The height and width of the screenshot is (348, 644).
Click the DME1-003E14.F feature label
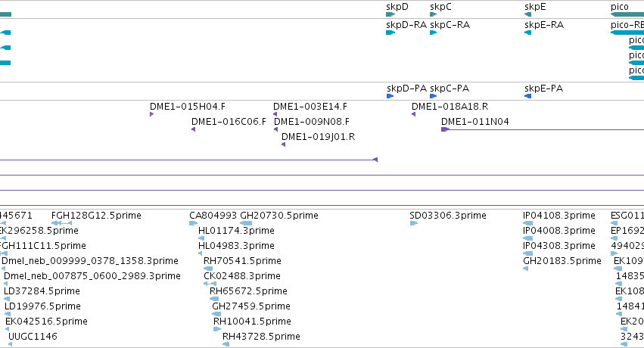[310, 107]
